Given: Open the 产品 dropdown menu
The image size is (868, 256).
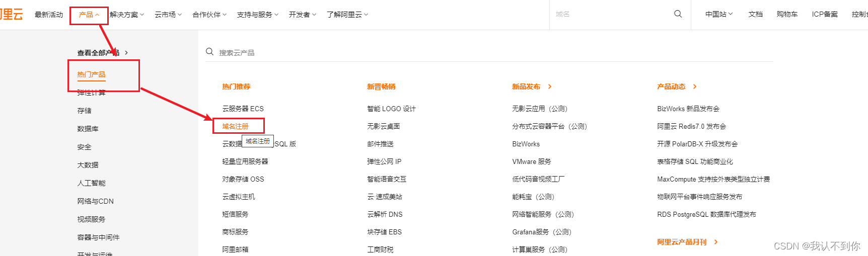Looking at the screenshot, I should [89, 15].
